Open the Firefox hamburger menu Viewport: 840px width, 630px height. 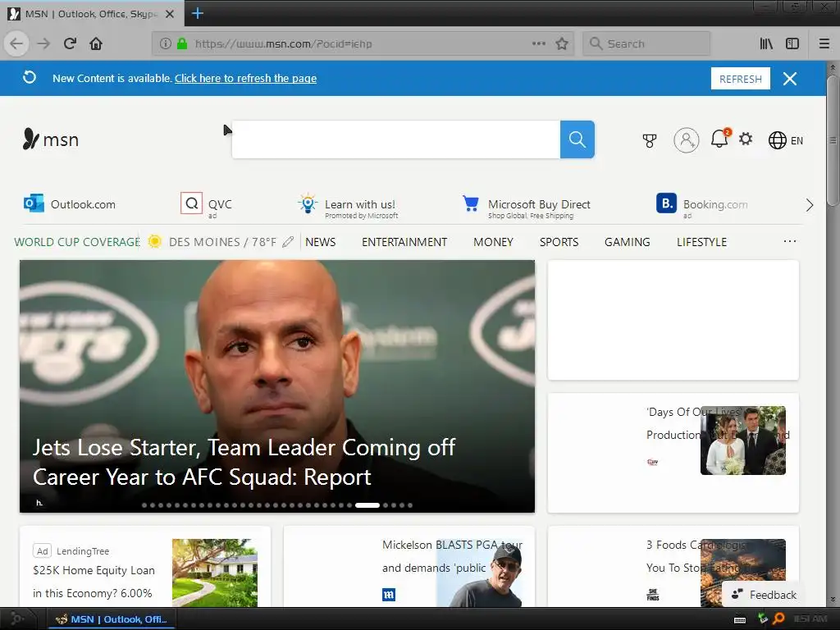[x=824, y=43]
